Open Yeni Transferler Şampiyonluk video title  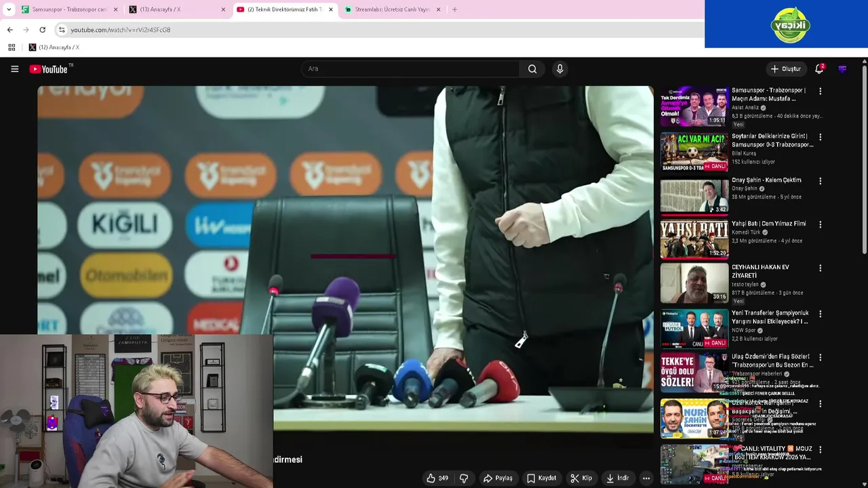[x=770, y=317]
